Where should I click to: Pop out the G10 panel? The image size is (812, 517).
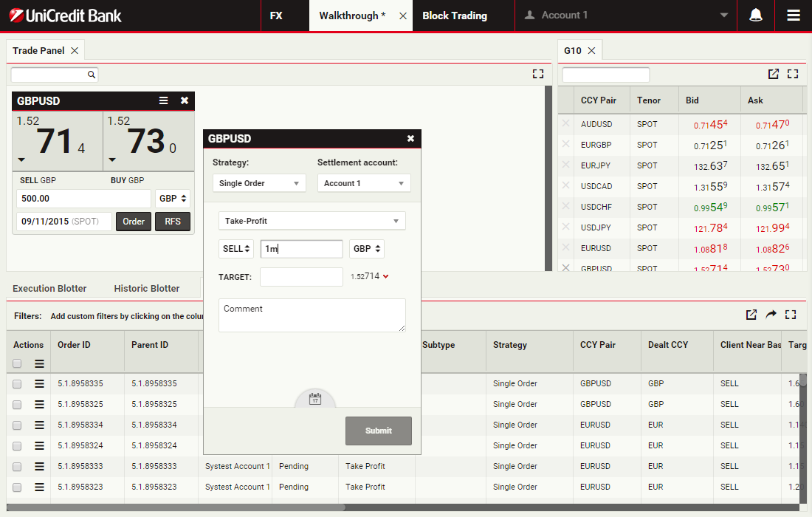(773, 74)
